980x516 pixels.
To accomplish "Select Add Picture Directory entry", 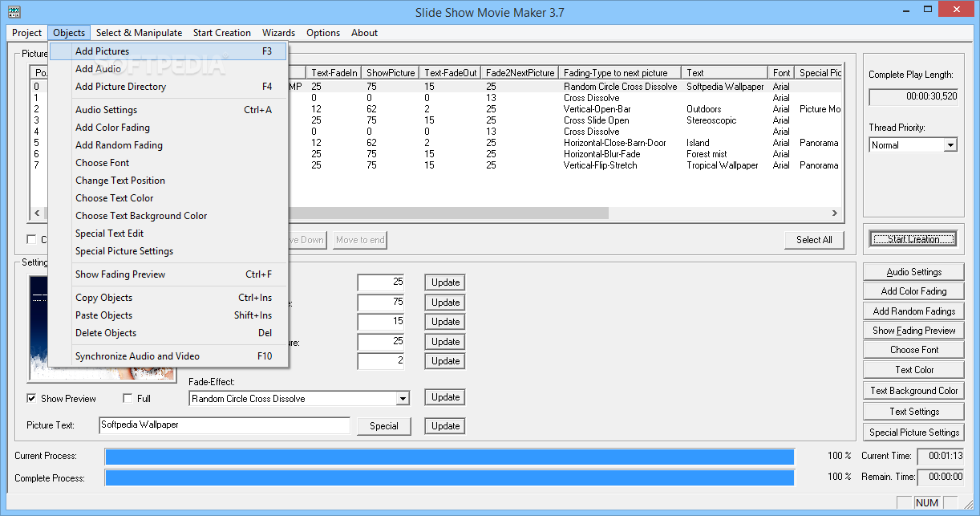I will point(168,87).
